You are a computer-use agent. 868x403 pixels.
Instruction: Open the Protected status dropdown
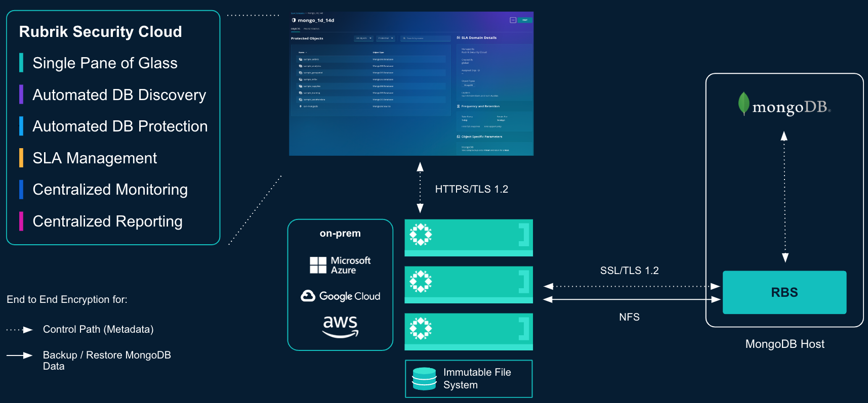386,38
